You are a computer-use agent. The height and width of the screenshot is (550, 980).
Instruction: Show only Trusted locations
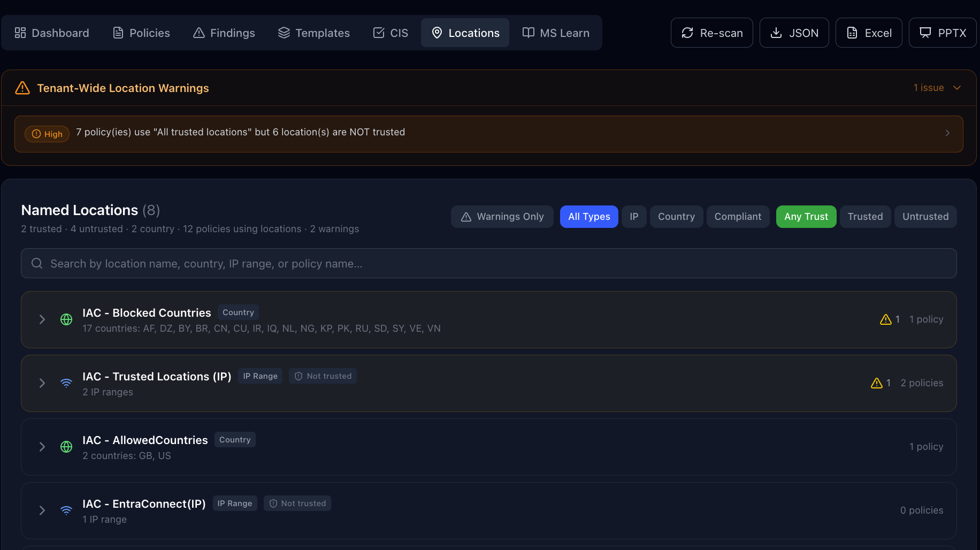[x=865, y=217]
